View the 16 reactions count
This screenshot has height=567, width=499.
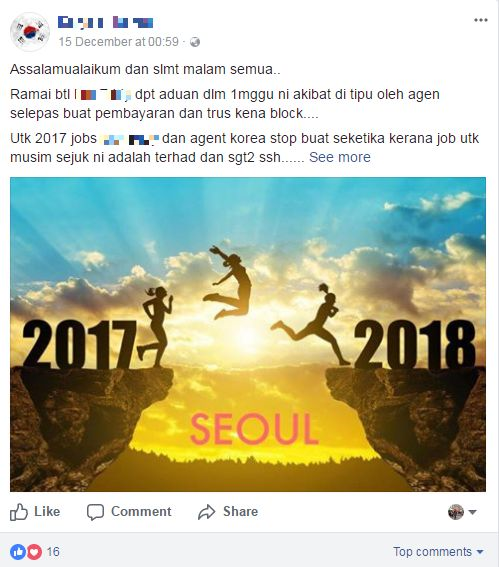53,552
